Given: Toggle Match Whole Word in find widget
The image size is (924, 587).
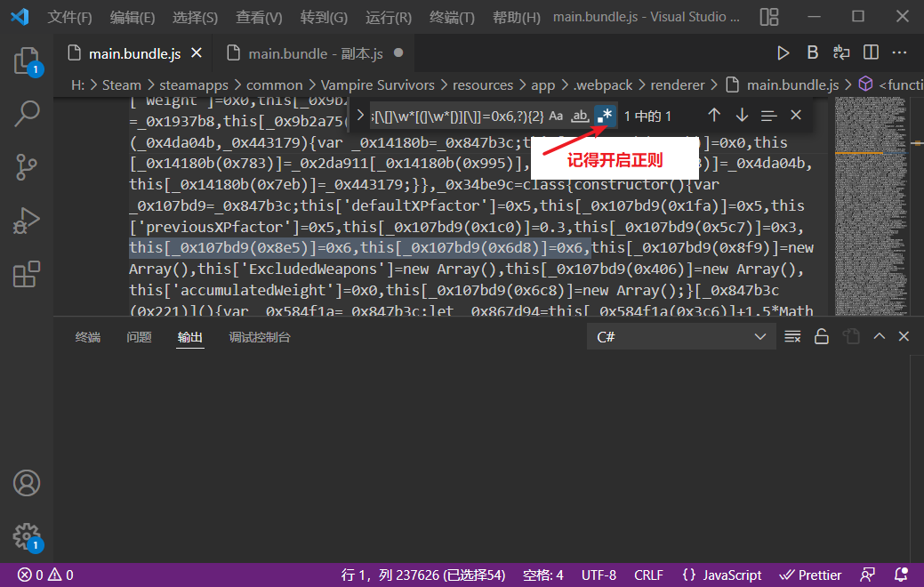Looking at the screenshot, I should (581, 116).
